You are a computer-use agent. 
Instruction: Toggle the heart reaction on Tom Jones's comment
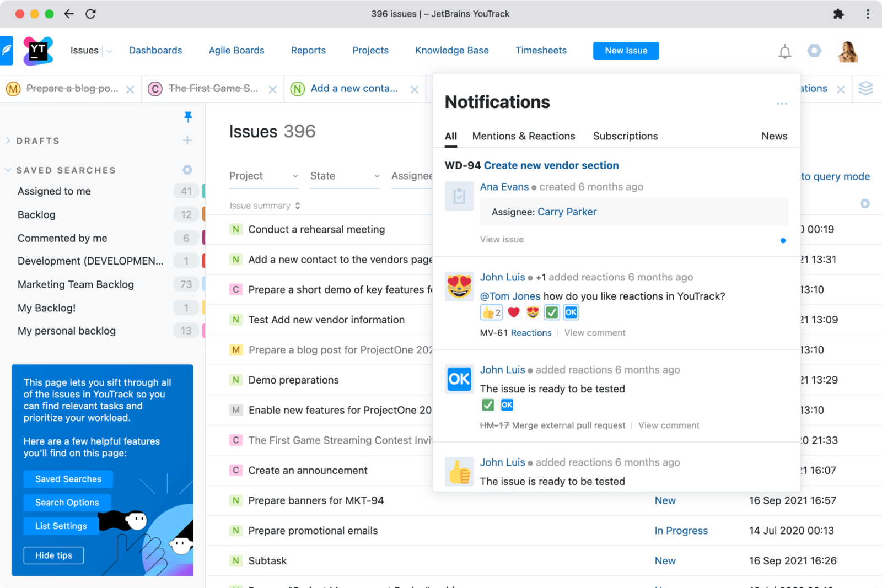tap(513, 312)
